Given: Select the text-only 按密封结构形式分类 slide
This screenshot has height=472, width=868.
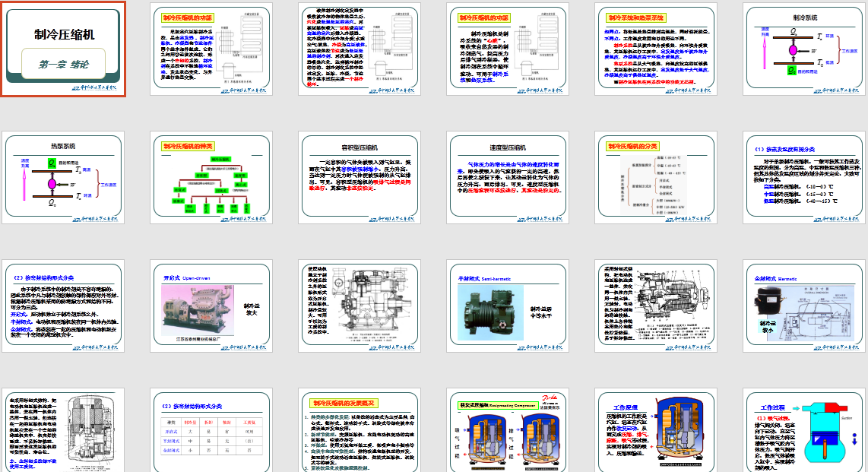Looking at the screenshot, I should [x=63, y=309].
